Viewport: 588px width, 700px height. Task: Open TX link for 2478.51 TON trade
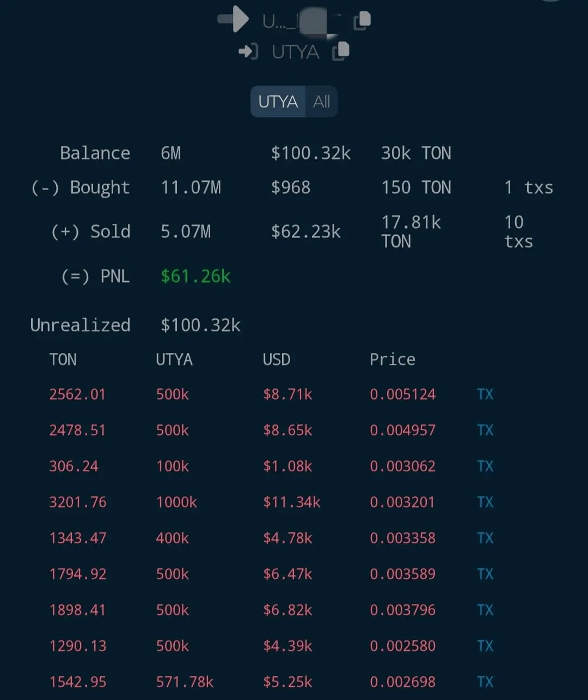tap(485, 430)
